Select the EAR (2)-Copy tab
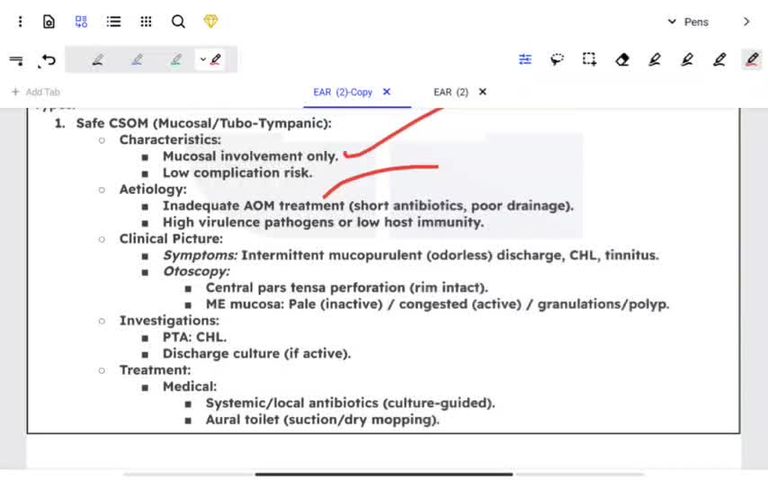The image size is (768, 480). coord(342,92)
